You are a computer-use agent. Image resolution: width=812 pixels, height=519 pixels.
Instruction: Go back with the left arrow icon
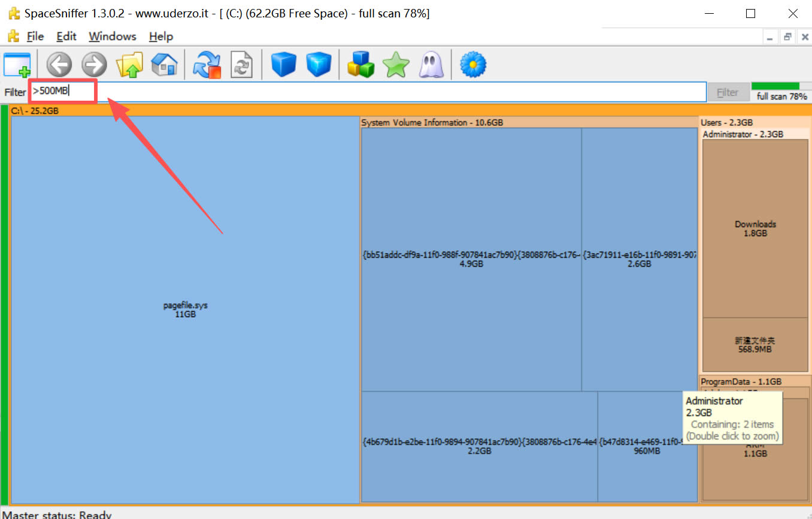(59, 65)
